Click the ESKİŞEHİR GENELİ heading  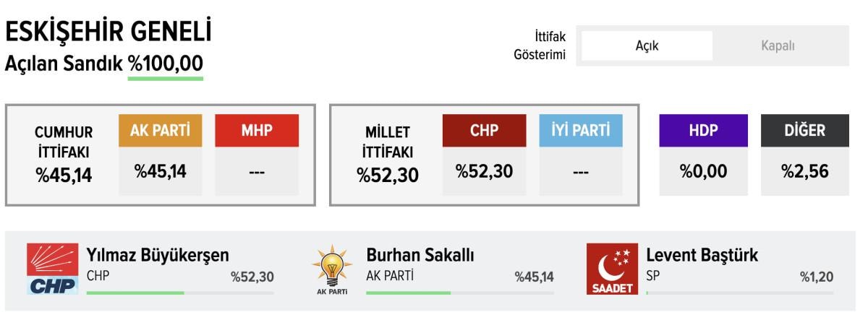[109, 32]
